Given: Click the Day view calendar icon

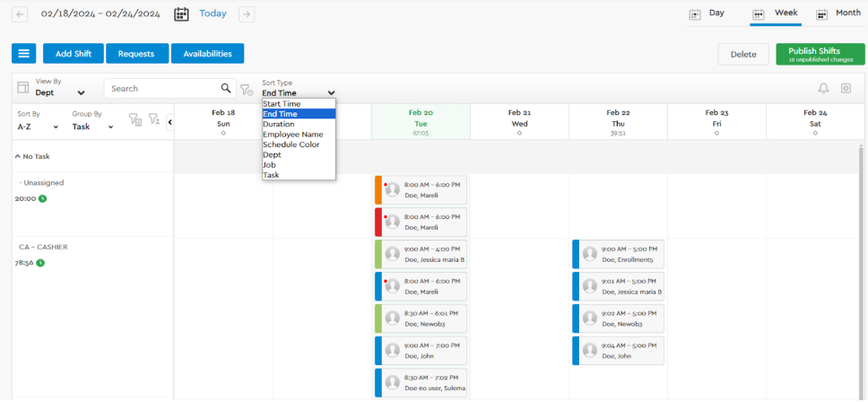Looking at the screenshot, I should [695, 13].
